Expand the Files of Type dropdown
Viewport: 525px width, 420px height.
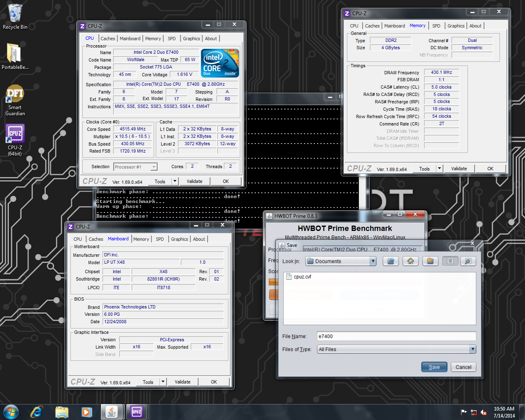pos(472,349)
